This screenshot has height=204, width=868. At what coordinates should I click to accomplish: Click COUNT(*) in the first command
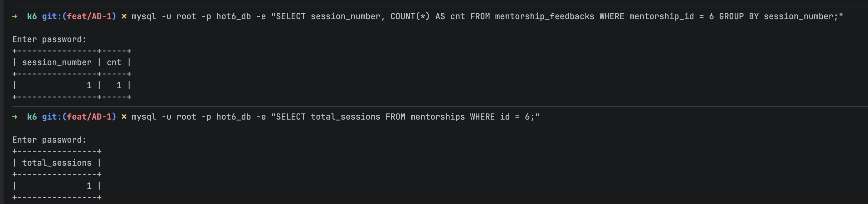[x=410, y=16]
